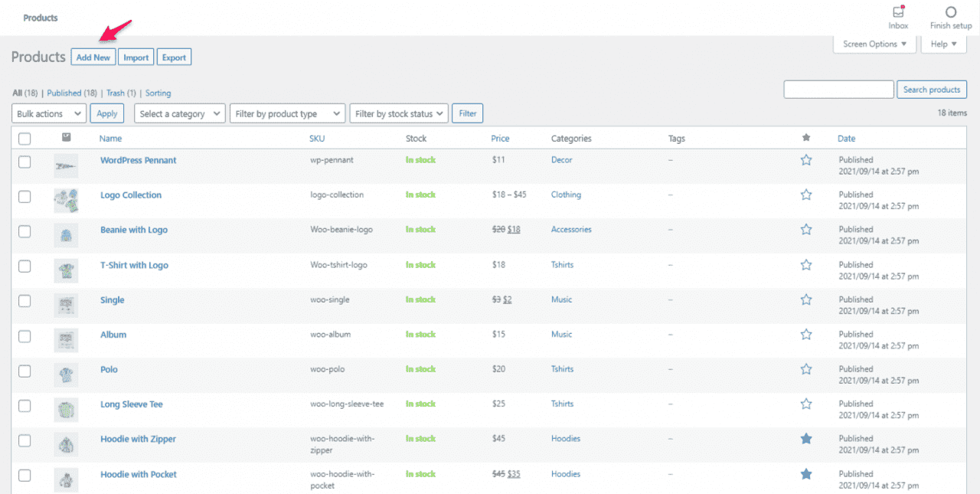Click the Finish setup circle icon
The image size is (980, 494).
point(951,12)
